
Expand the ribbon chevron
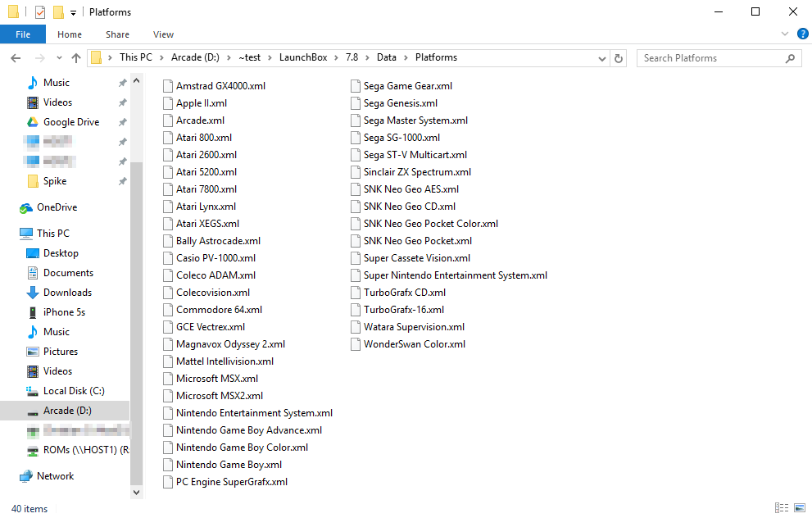(785, 34)
